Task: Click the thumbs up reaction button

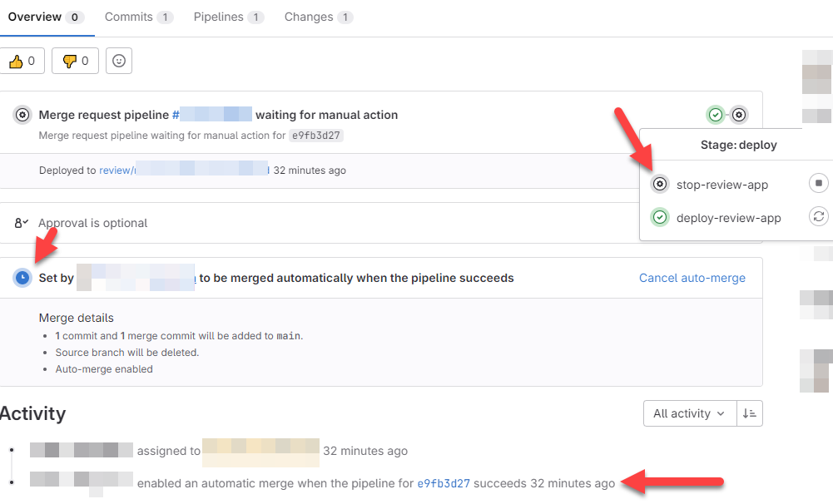Action: click(22, 61)
